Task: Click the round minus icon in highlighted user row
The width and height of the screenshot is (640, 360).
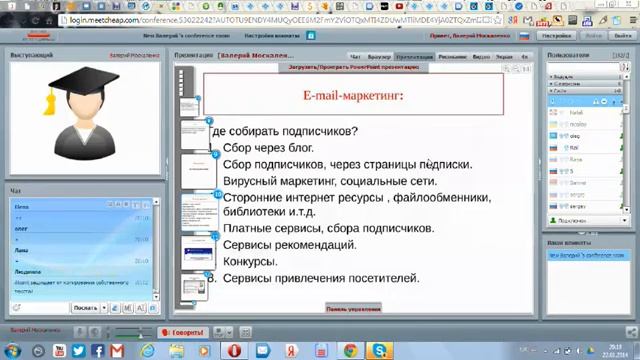Action: pyautogui.click(x=604, y=101)
